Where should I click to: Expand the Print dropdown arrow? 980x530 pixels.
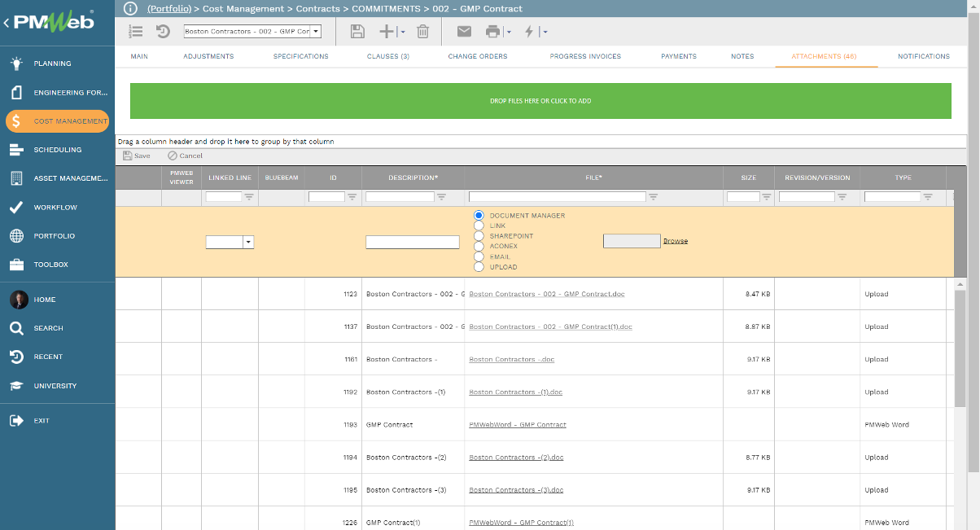point(509,33)
